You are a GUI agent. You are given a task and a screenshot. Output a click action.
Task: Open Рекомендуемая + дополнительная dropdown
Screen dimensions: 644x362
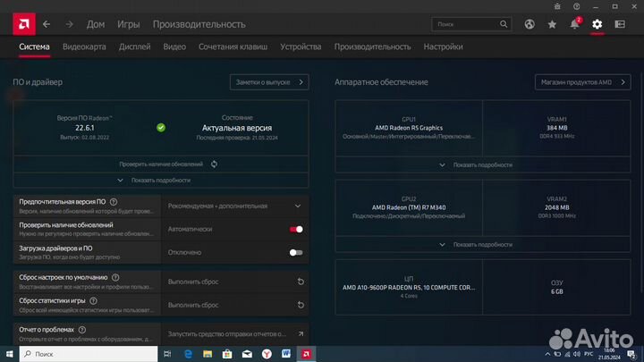tap(234, 206)
